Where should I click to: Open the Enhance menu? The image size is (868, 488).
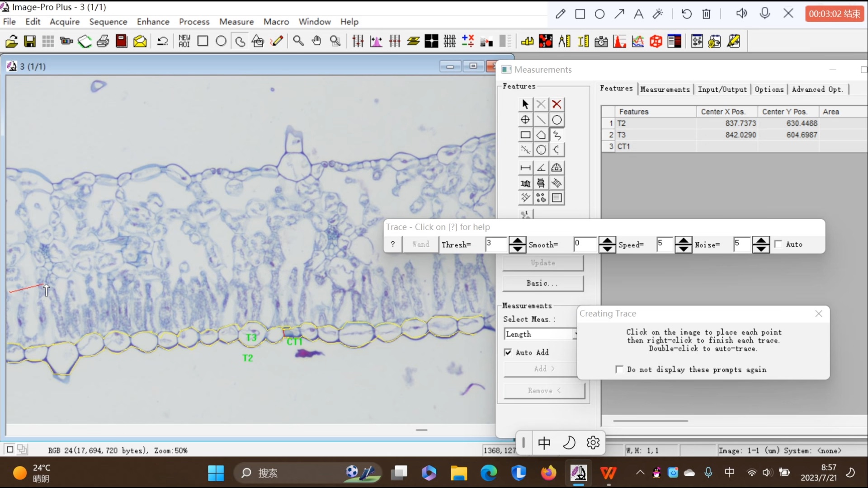coord(153,21)
